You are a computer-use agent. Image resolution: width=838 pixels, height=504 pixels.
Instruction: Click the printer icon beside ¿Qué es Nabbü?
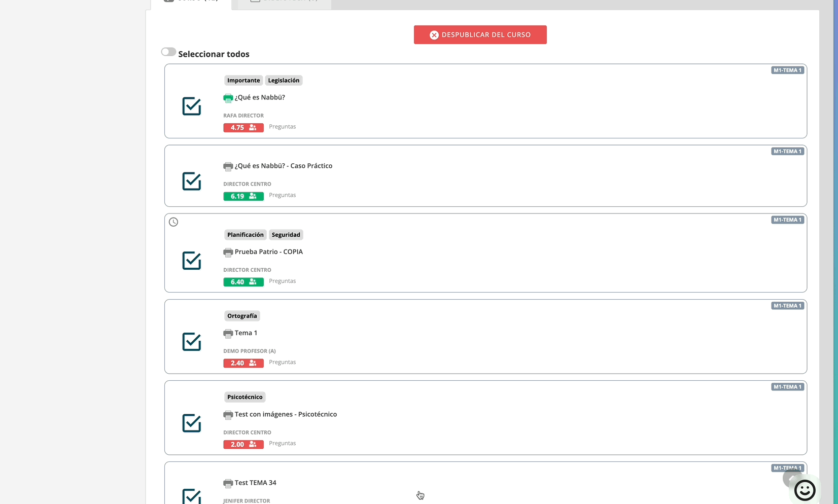pos(228,98)
